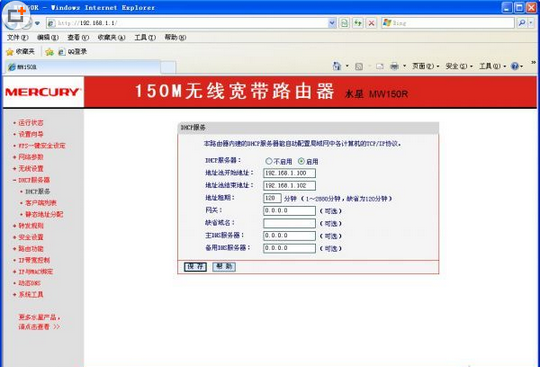The image size is (541, 367).
Task: Open the 安全(S) command bar menu
Action: (x=459, y=66)
